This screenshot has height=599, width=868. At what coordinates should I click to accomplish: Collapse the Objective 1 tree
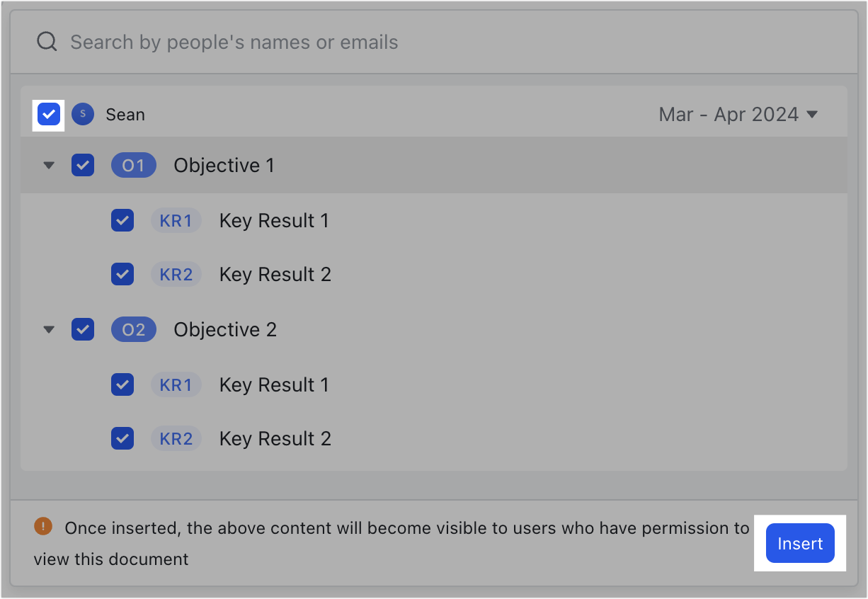pyautogui.click(x=48, y=165)
